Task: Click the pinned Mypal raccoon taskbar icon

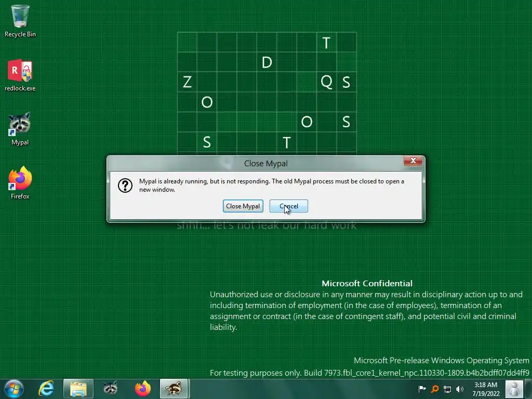Action: (110, 389)
